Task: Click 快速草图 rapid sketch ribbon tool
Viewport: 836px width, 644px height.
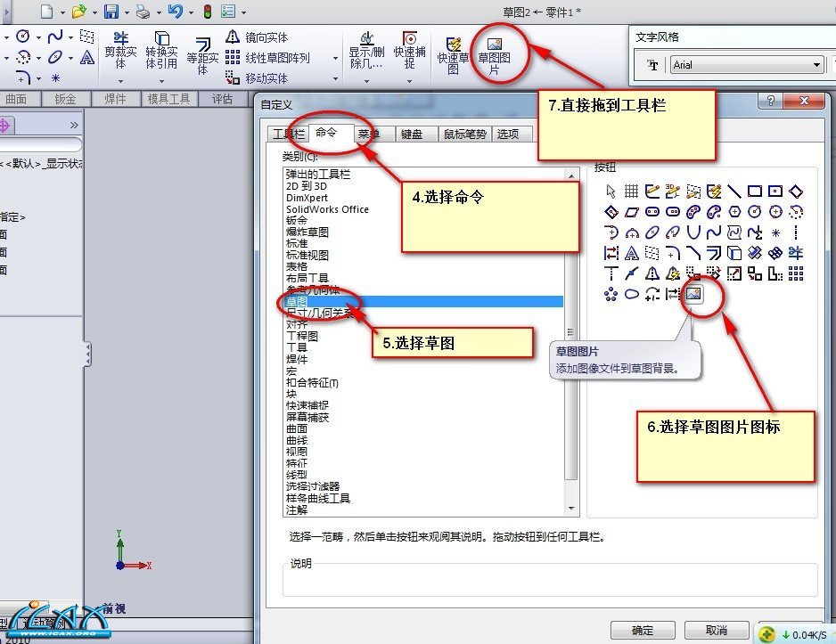Action: [453, 56]
